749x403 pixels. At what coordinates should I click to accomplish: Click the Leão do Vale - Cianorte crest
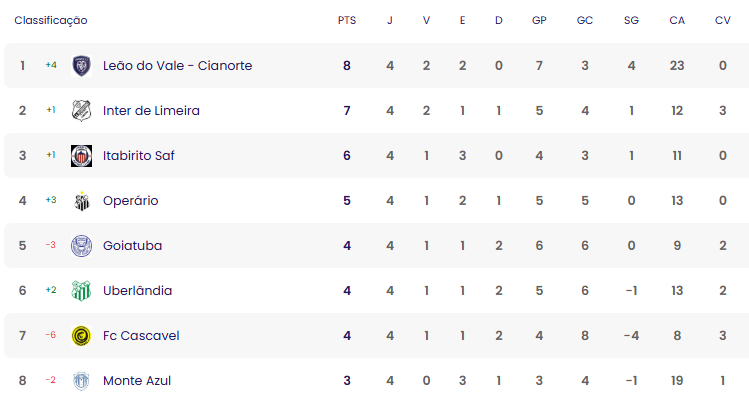point(81,66)
